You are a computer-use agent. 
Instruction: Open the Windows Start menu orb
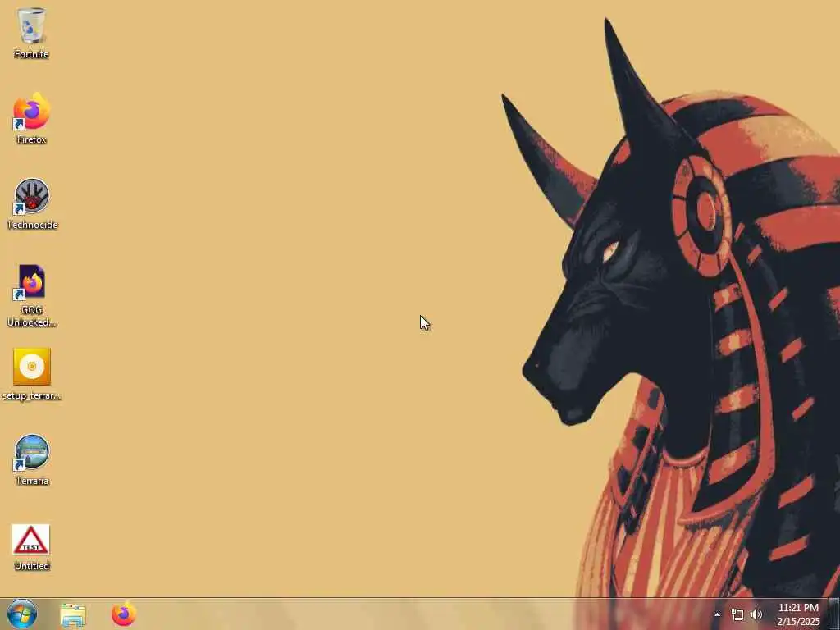coord(22,614)
